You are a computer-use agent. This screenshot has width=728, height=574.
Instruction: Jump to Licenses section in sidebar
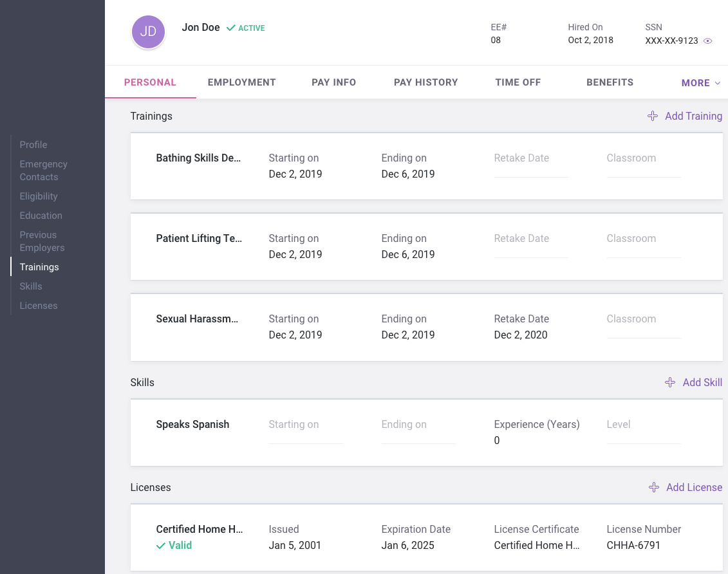[x=39, y=306]
